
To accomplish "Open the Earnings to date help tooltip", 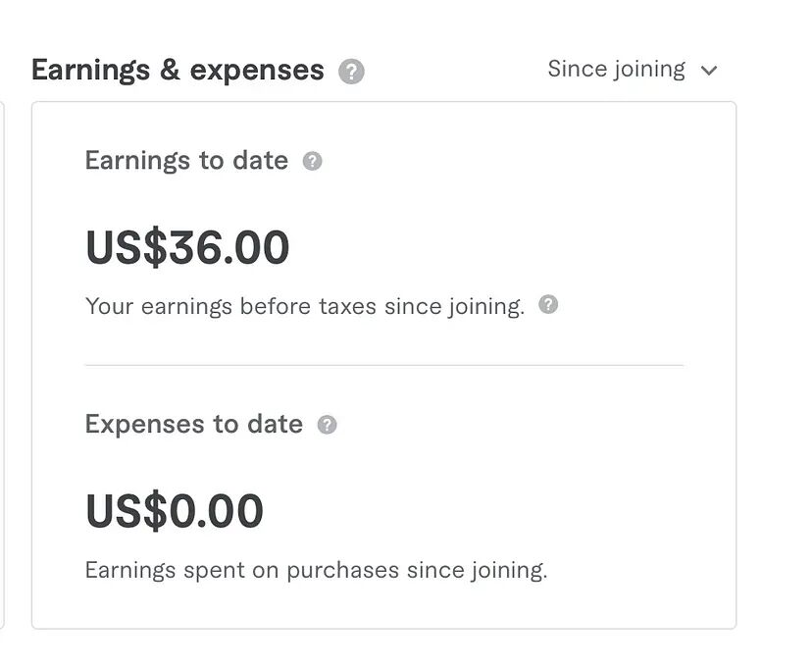I will (312, 162).
